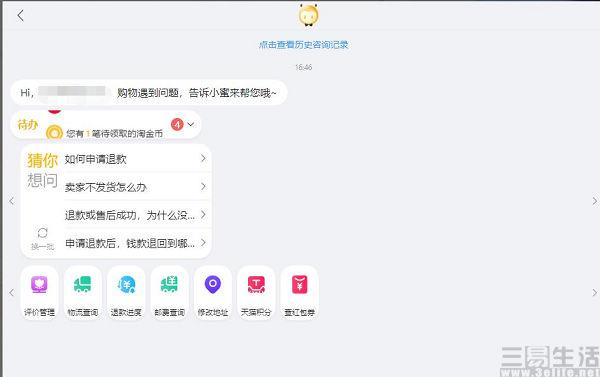Show previous shortcut icons in the row

11,293
